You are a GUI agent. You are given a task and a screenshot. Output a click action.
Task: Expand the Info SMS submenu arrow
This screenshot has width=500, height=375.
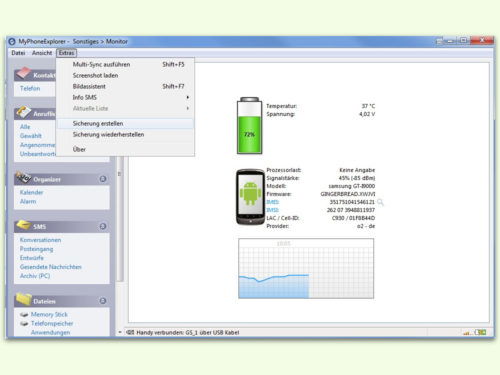pyautogui.click(x=188, y=97)
